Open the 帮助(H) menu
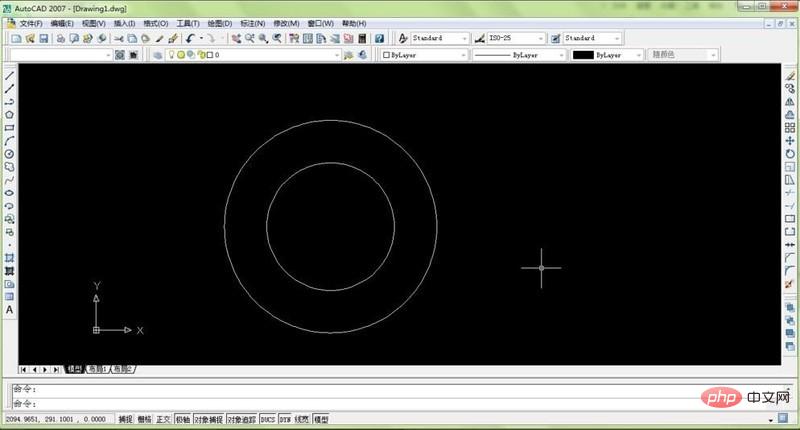 pyautogui.click(x=354, y=23)
